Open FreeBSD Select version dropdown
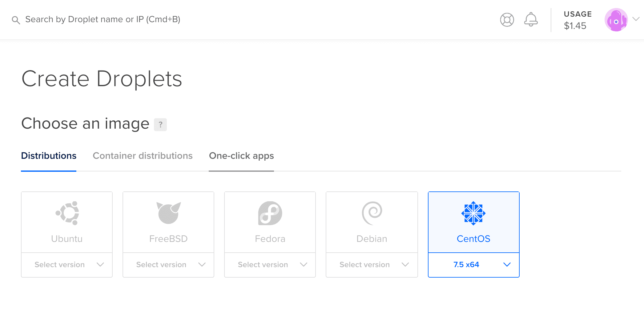This screenshot has height=333, width=644. [x=168, y=265]
